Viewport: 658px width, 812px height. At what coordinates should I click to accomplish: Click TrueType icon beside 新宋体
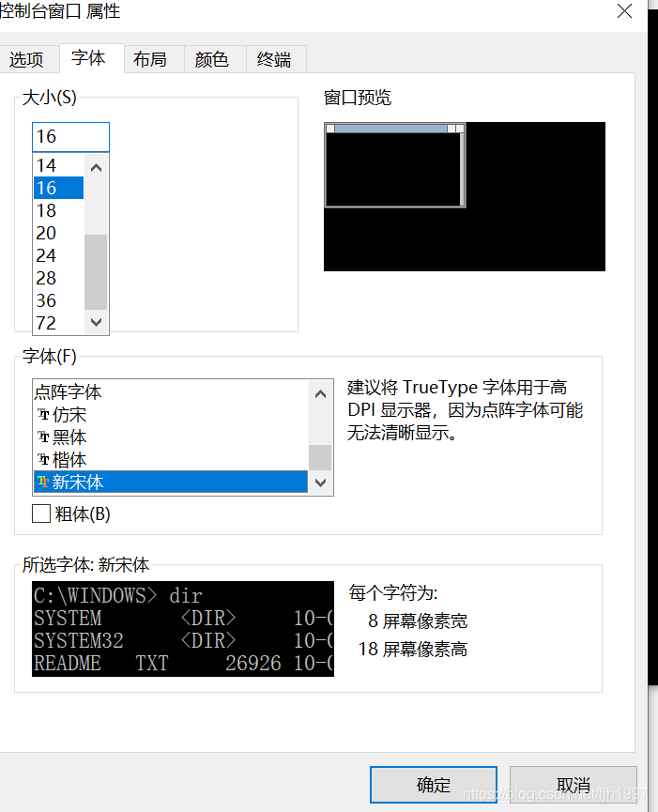pos(43,482)
